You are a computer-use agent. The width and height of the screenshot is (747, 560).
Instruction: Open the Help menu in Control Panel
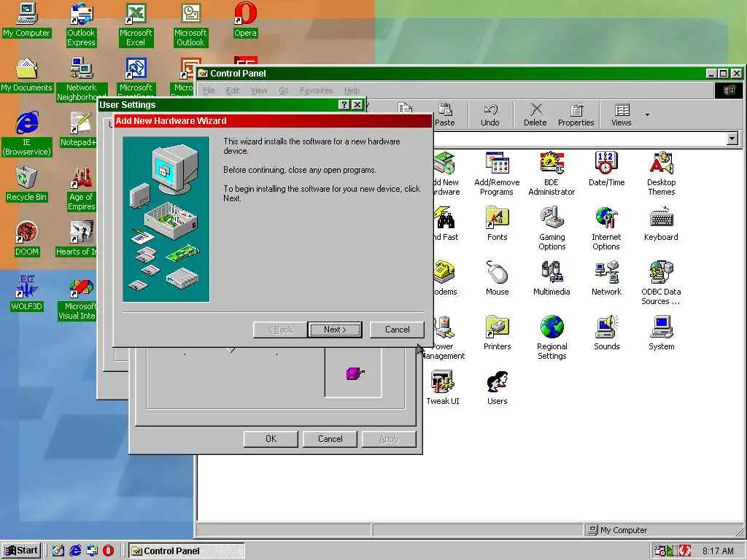pos(352,90)
